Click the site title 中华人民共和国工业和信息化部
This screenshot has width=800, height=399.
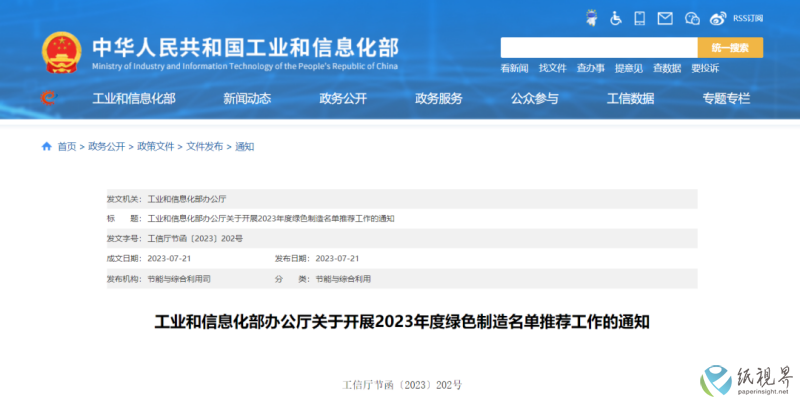245,48
